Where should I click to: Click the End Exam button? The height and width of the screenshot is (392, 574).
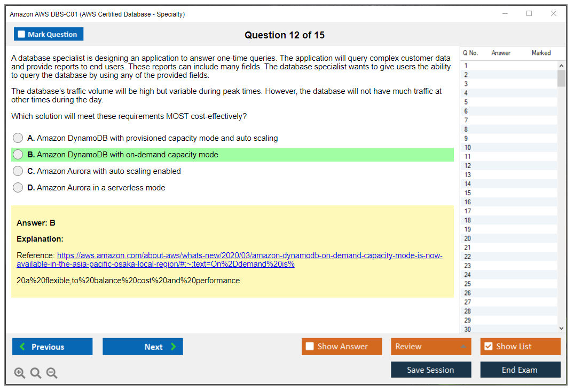click(520, 370)
